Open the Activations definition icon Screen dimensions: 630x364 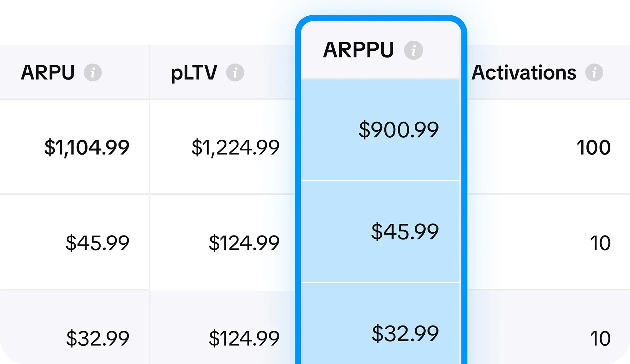point(595,72)
